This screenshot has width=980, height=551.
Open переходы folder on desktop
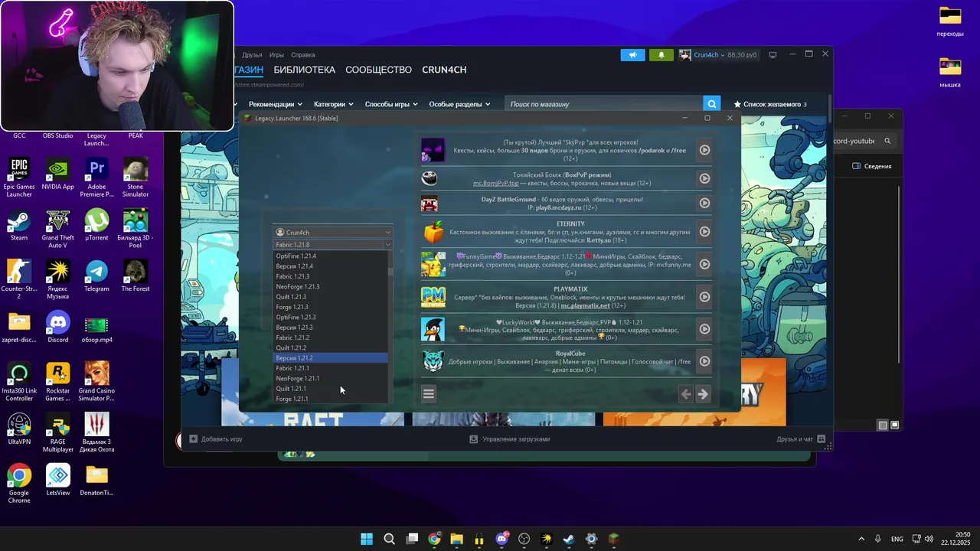[x=950, y=21]
